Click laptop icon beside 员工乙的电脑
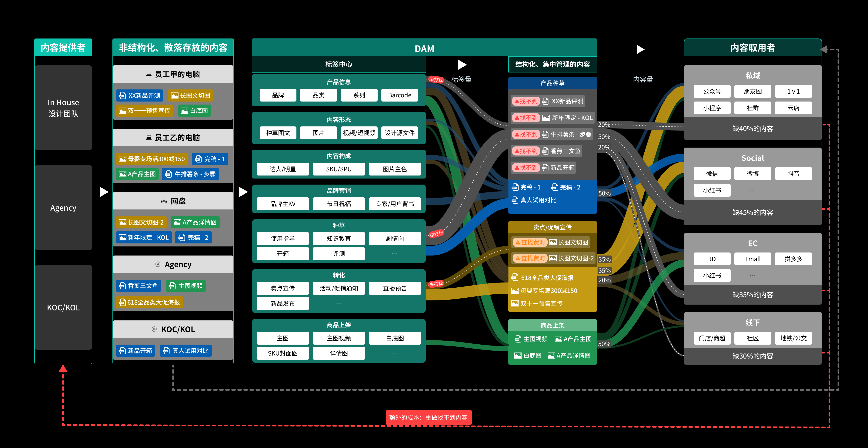The height and width of the screenshot is (448, 868). [149, 137]
